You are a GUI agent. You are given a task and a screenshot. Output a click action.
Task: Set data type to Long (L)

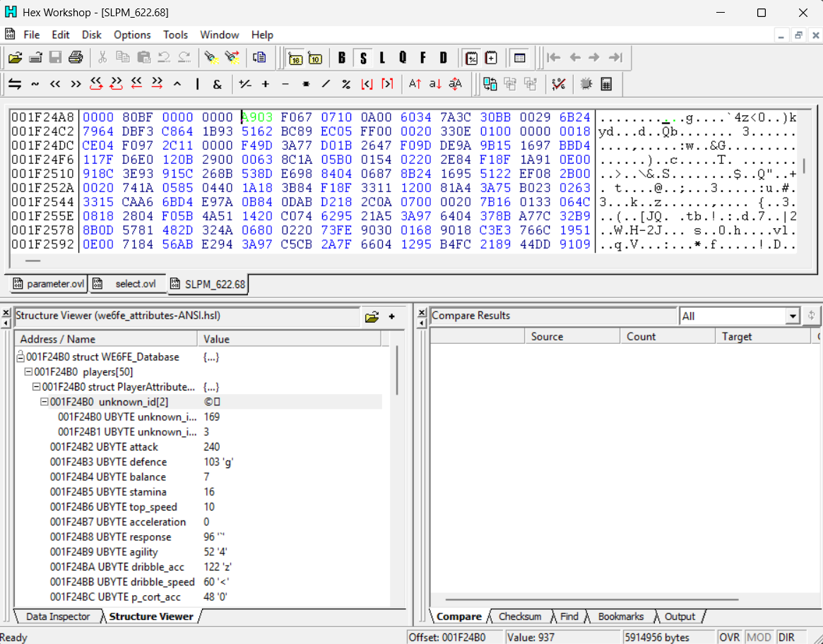pos(382,59)
